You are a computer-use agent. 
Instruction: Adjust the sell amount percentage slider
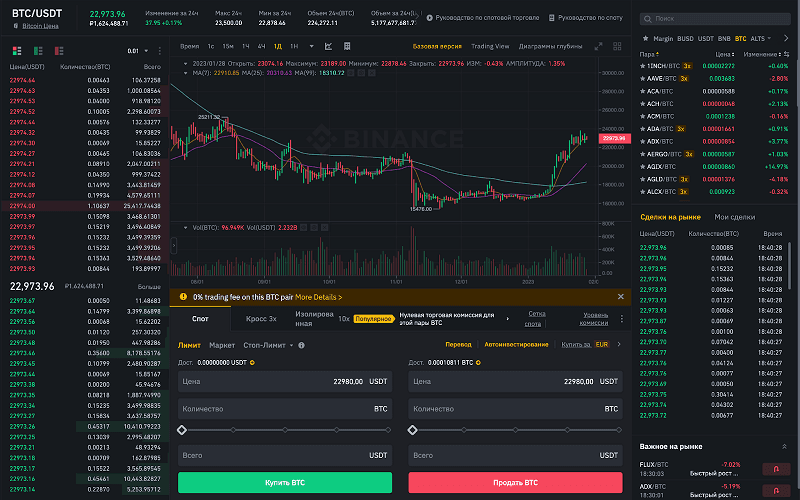[515, 430]
